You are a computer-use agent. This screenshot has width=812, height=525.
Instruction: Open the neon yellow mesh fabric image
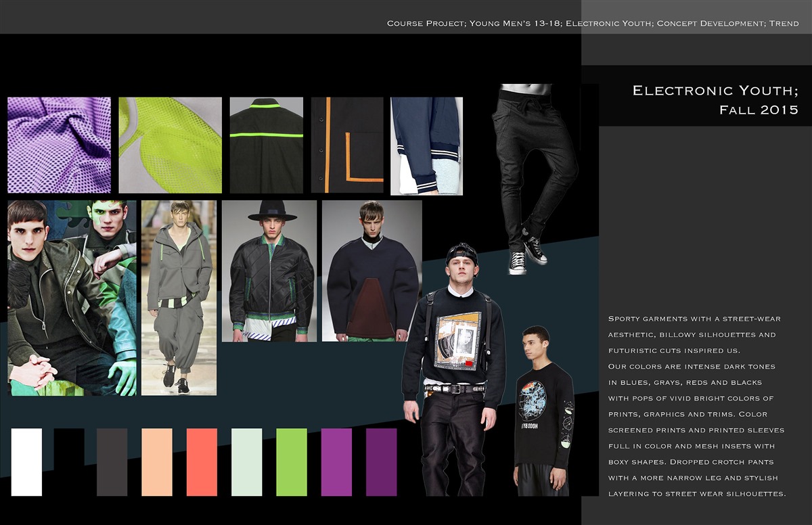point(171,145)
